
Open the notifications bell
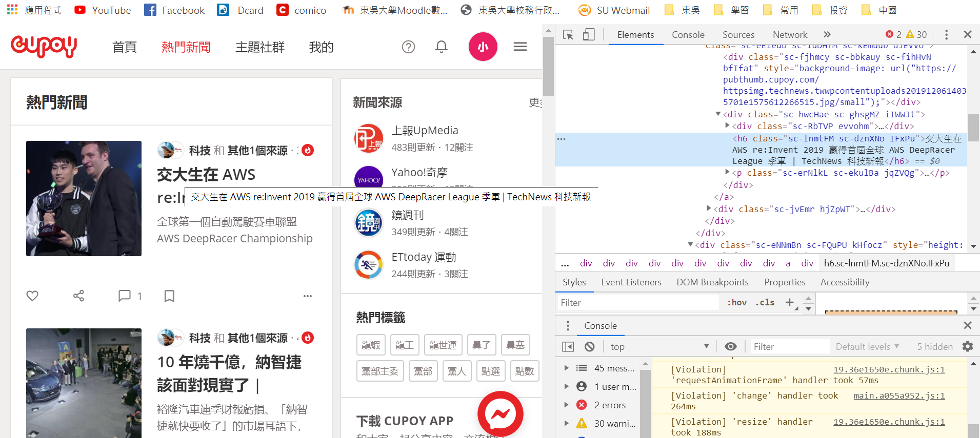[442, 47]
